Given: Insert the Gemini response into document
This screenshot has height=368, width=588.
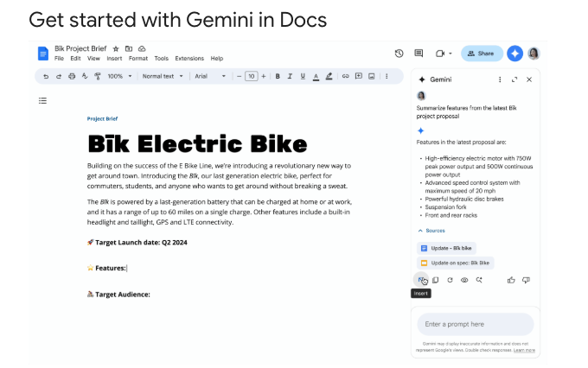Looking at the screenshot, I should coord(421,280).
